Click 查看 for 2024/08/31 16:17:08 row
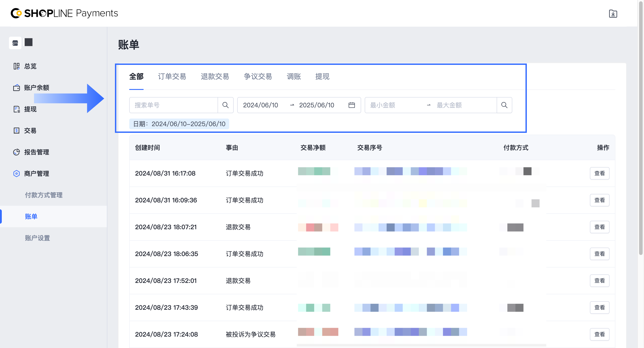 600,173
